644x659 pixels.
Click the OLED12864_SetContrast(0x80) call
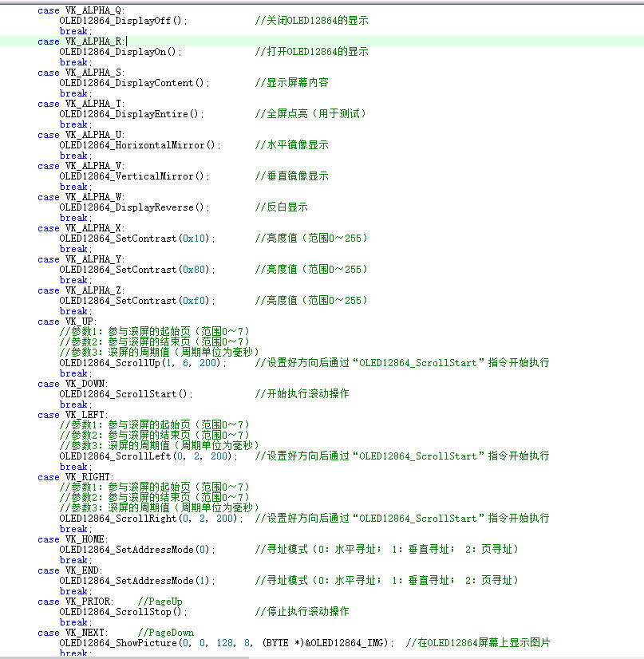(137, 270)
